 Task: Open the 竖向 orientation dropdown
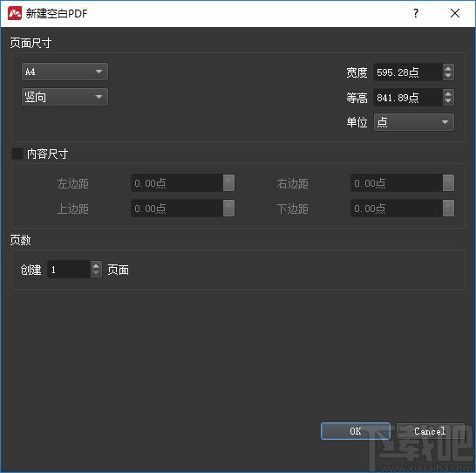(x=65, y=97)
